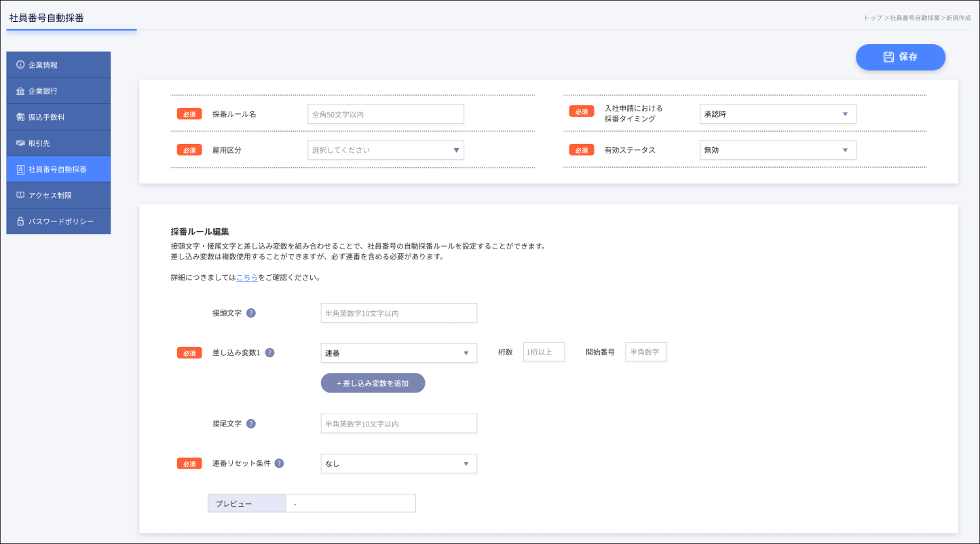Follow the こちら details link
This screenshot has height=544, width=980.
click(247, 278)
